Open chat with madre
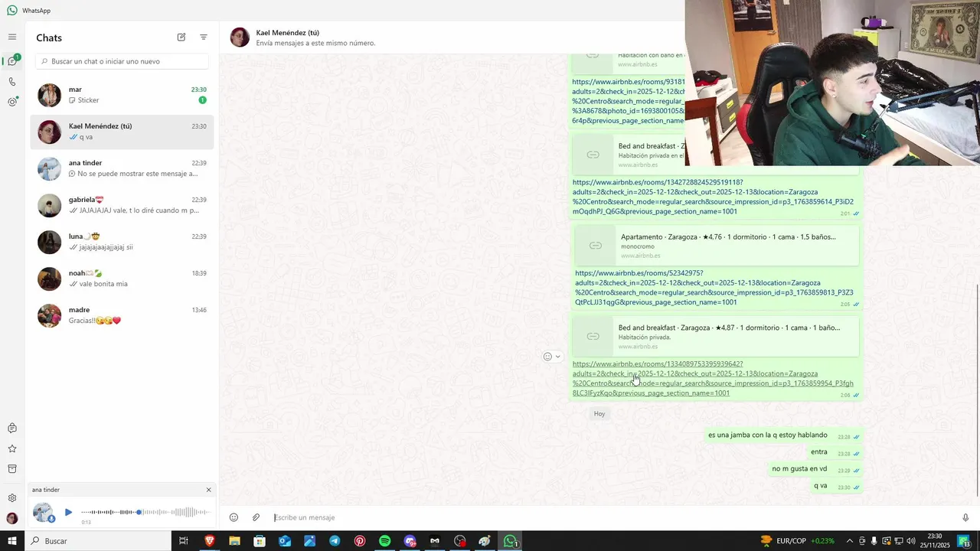Image resolution: width=980 pixels, height=551 pixels. coord(122,315)
